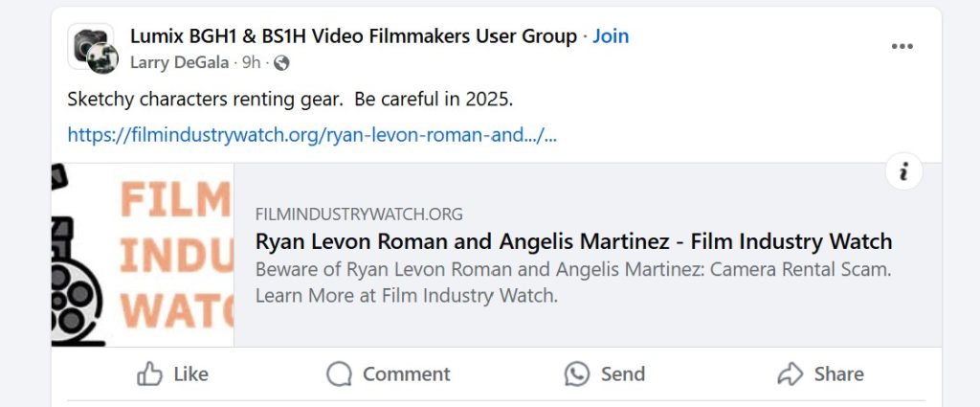This screenshot has height=407, width=980.
Task: Open the Lumix group avatar picture
Action: (87, 42)
